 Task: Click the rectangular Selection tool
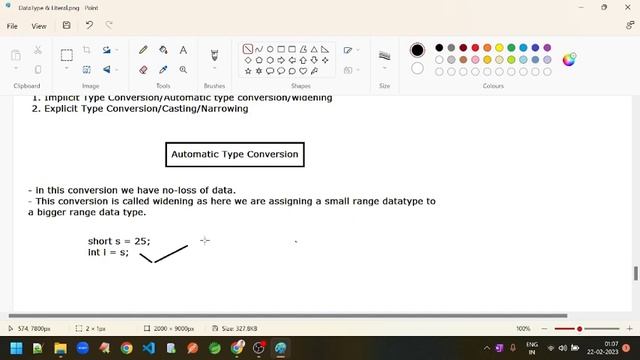click(x=67, y=55)
